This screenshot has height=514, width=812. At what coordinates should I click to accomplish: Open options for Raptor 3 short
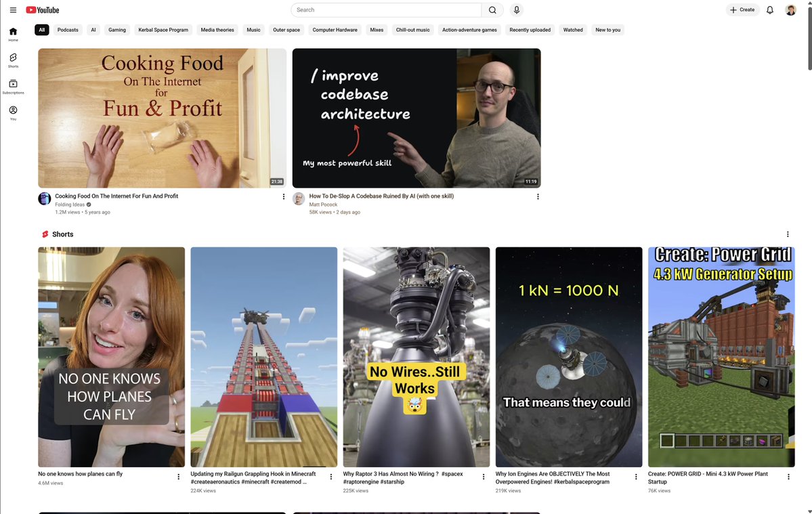(x=484, y=477)
